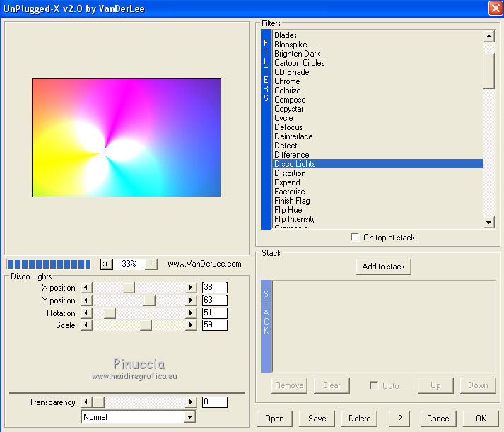Click the Transparency slider thumb
Screen dimensions: 504x432
(x=98, y=402)
